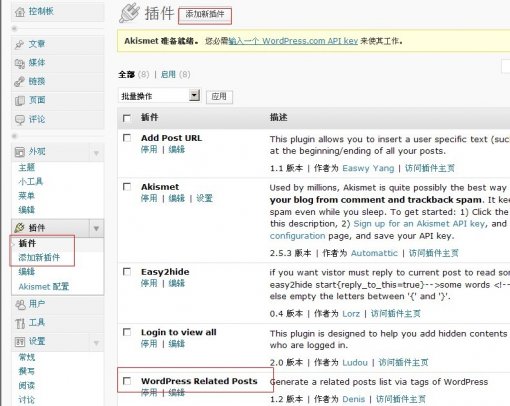Open 设置 link under Akismet

(204, 198)
